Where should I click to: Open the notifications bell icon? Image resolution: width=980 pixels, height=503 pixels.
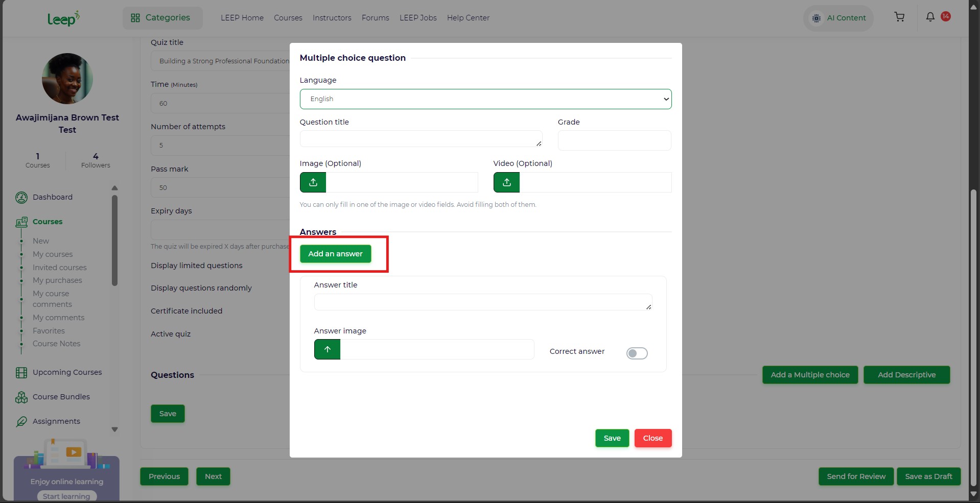(930, 17)
